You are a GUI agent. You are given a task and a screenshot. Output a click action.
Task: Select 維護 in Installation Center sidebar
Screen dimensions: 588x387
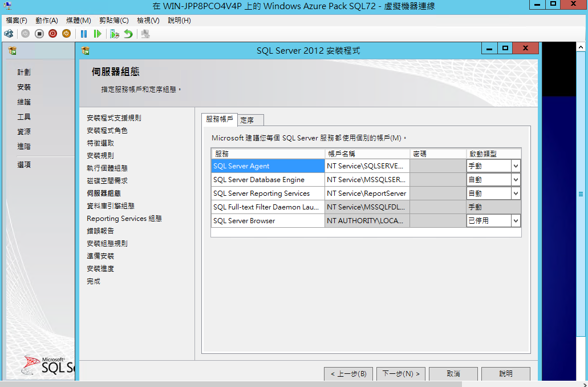[23, 102]
